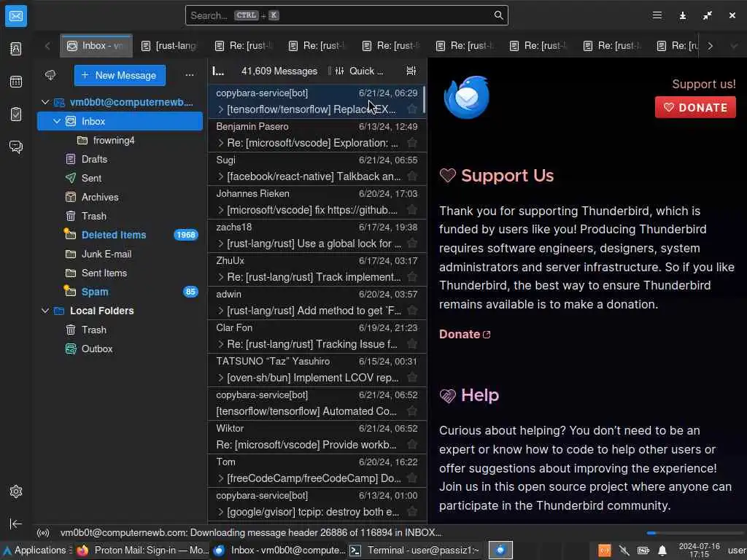Open the Wiktor vscode message

317,436
